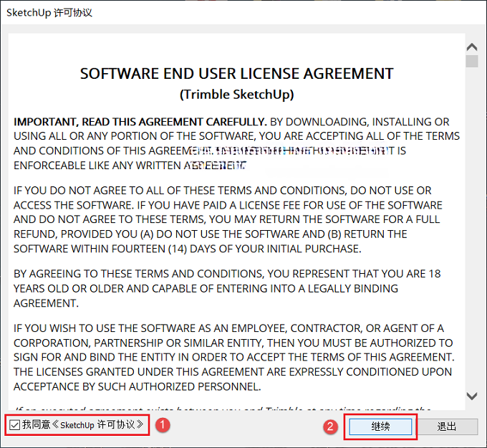Click the SketchUp 许可协议 window title

[49, 13]
